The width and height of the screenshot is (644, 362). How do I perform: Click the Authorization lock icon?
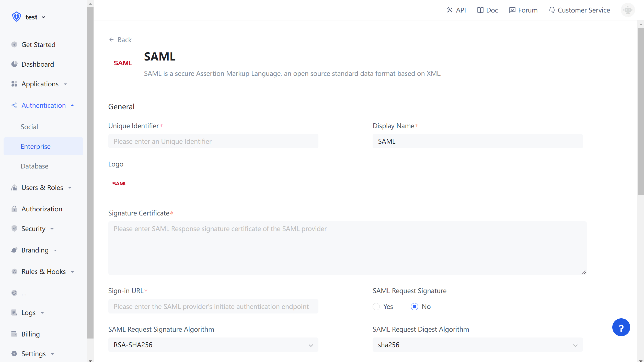14,209
